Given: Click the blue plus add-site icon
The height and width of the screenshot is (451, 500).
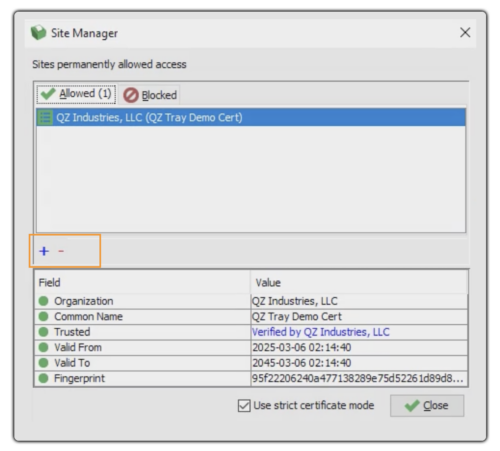Looking at the screenshot, I should coord(44,251).
